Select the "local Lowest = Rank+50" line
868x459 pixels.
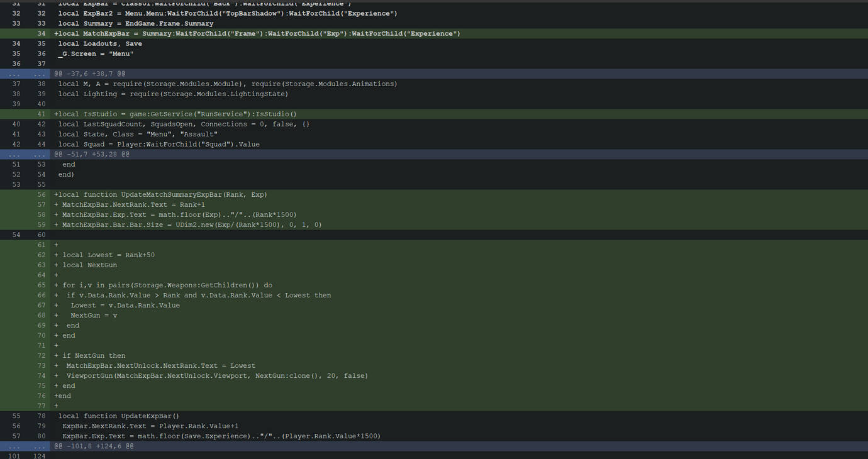point(104,255)
